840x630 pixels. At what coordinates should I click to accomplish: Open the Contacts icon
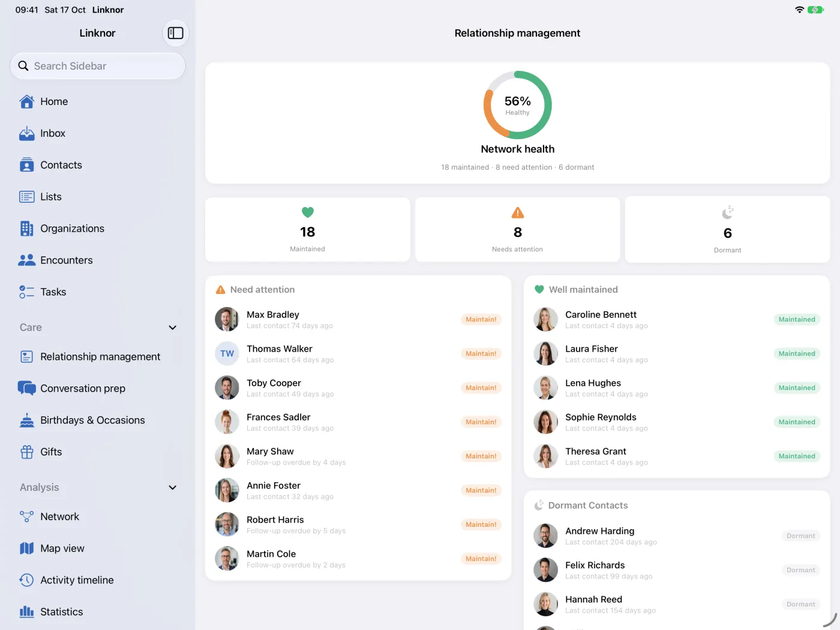click(27, 165)
